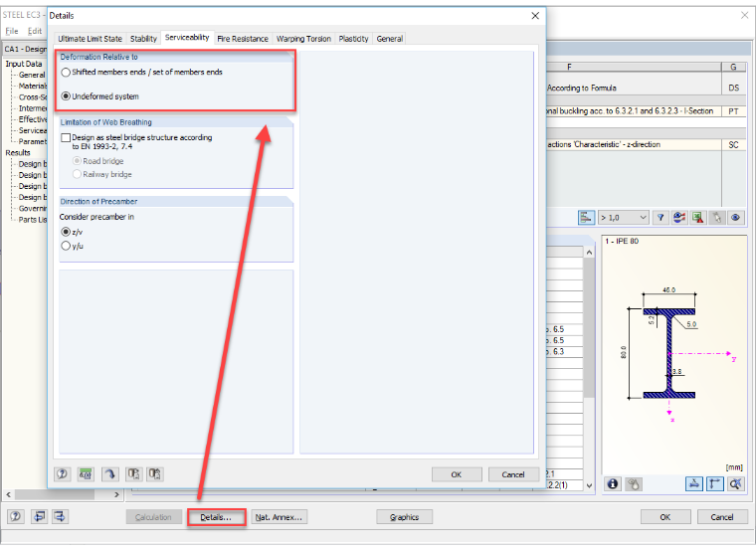Image resolution: width=756 pixels, height=550 pixels.
Task: Click the SC cell in column G
Action: 734,144
